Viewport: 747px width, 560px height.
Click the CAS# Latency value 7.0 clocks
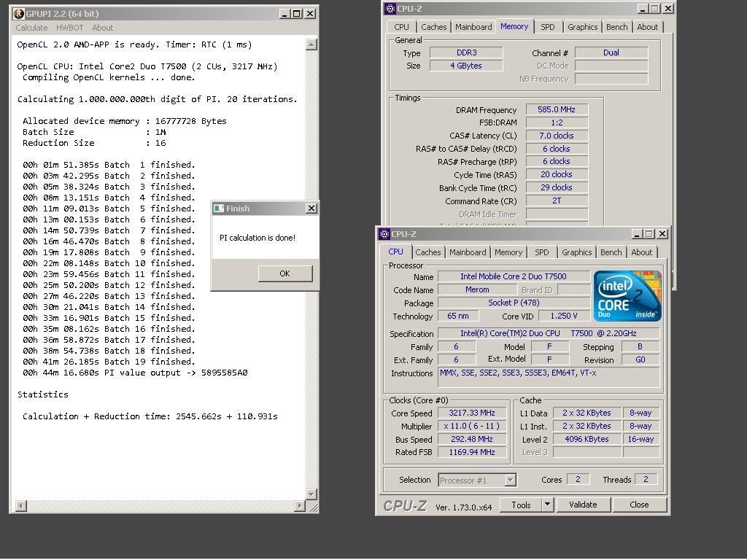(x=557, y=136)
